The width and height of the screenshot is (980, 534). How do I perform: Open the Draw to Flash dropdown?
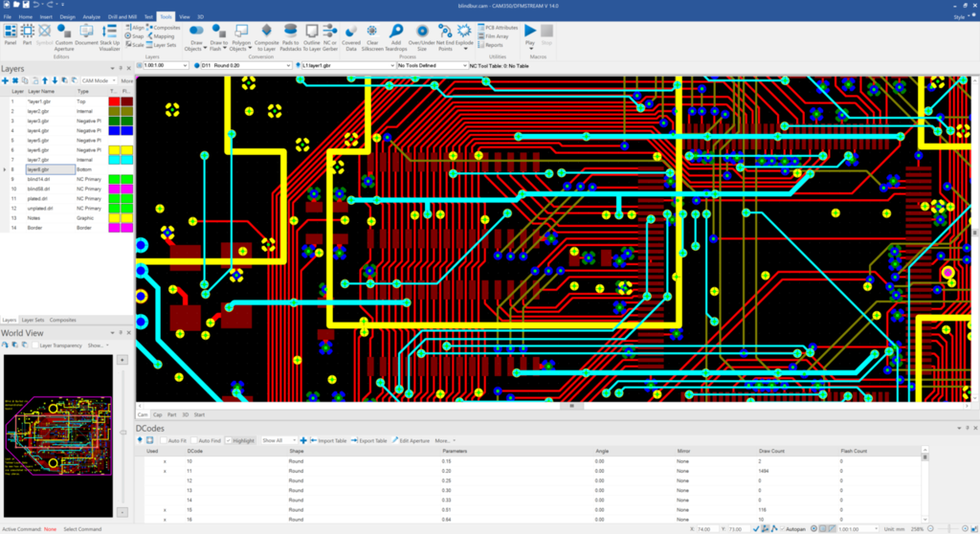pos(219,37)
